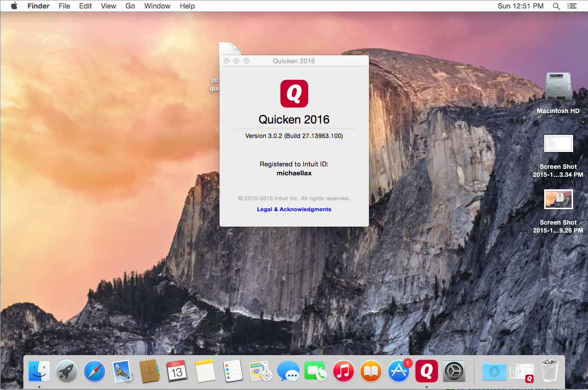Open the File menu

pyautogui.click(x=64, y=6)
